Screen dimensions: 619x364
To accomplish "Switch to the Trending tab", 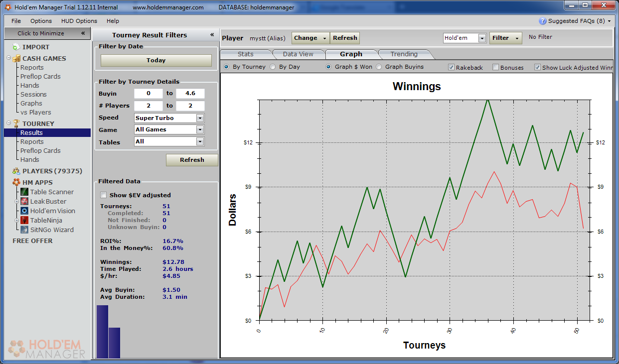I will pos(404,54).
